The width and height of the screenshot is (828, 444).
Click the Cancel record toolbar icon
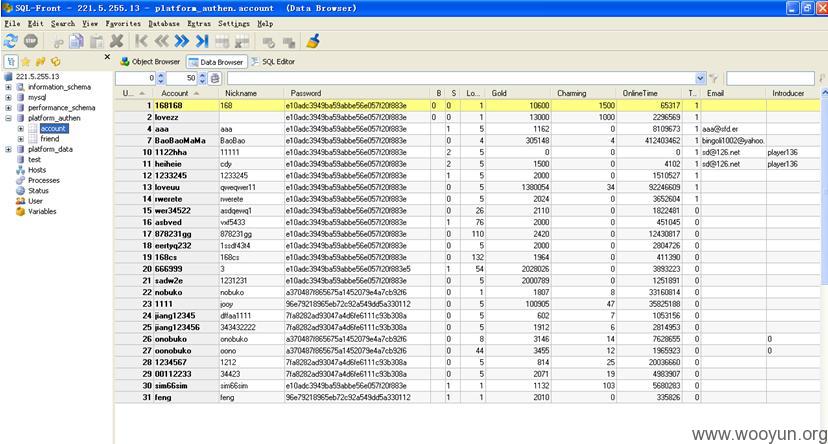(288, 42)
